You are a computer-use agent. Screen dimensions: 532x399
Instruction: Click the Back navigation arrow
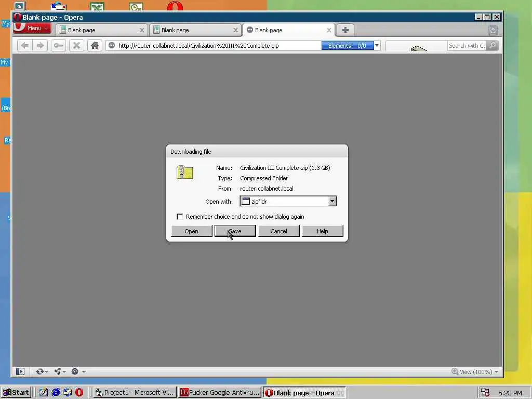click(24, 46)
